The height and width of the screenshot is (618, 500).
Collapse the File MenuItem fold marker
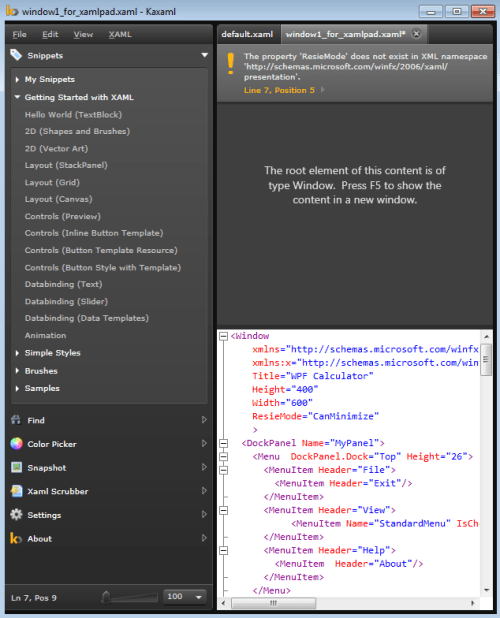tap(223, 470)
